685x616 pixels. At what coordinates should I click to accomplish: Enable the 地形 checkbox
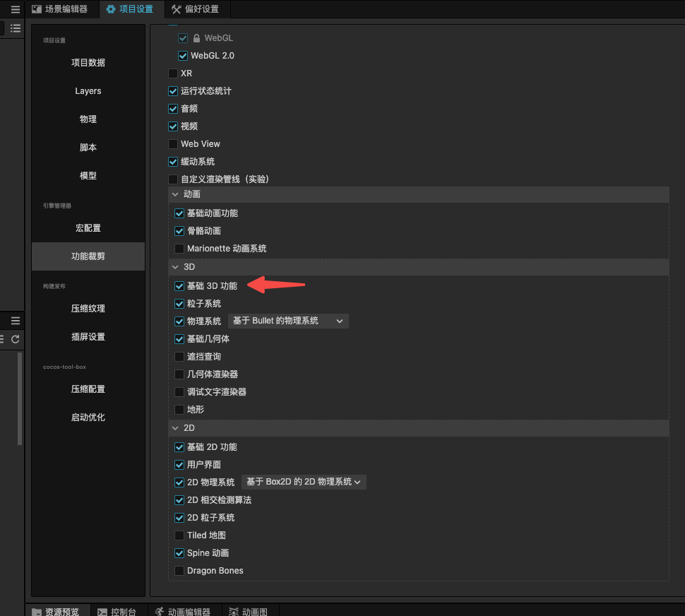click(x=179, y=409)
